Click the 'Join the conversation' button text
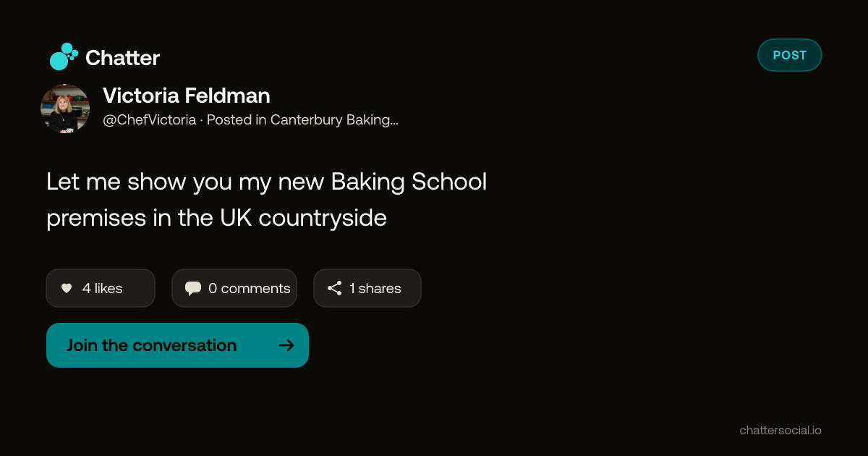 (x=151, y=345)
